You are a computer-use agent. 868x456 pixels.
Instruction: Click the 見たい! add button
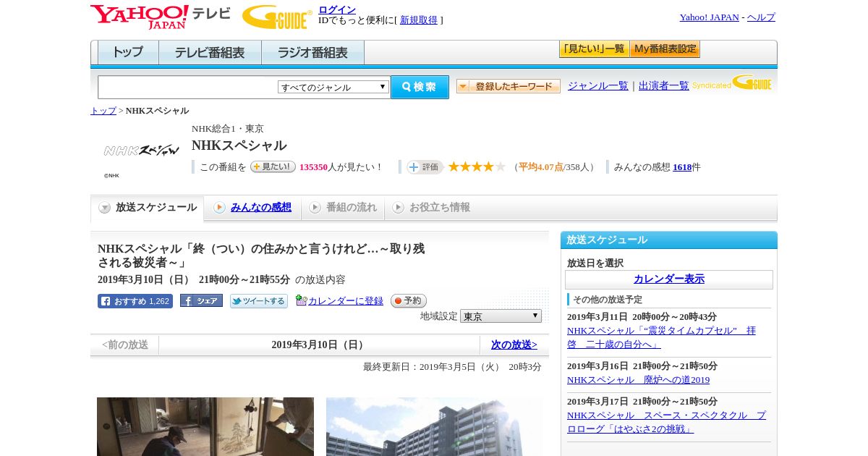point(273,166)
